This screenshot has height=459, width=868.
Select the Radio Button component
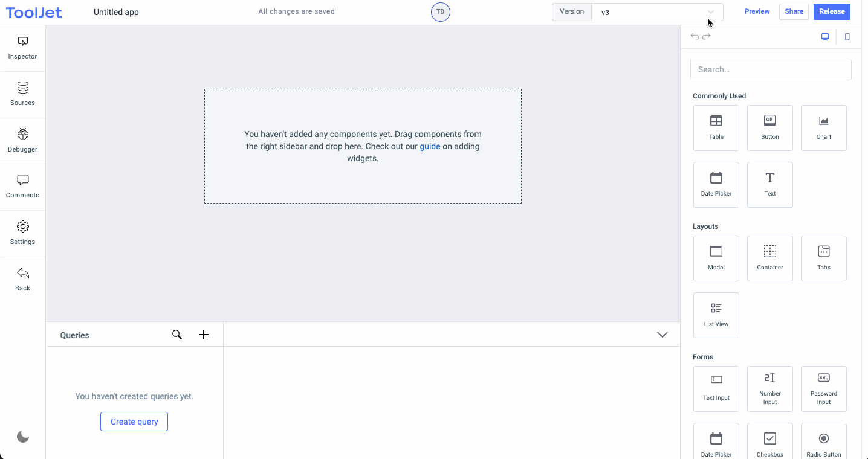[823, 440]
